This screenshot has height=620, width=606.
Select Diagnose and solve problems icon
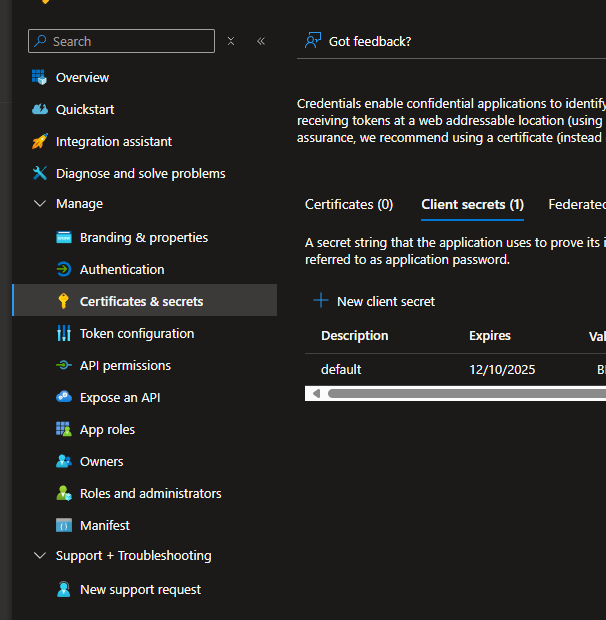point(40,173)
